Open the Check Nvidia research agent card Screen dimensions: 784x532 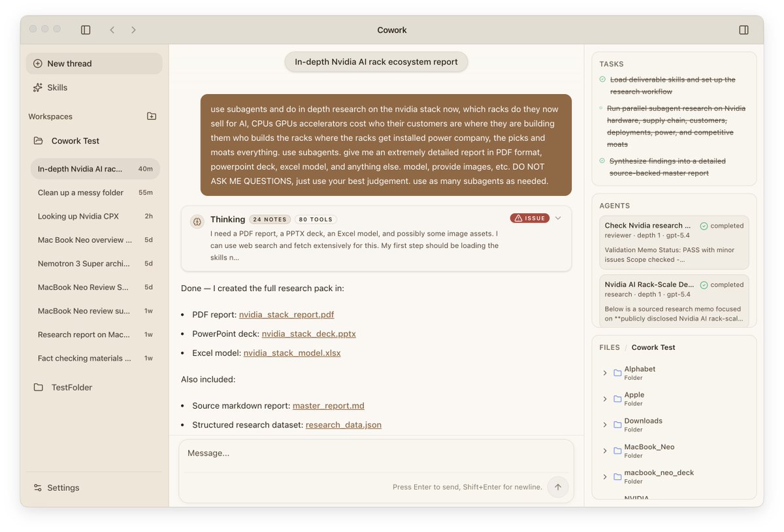(x=674, y=243)
